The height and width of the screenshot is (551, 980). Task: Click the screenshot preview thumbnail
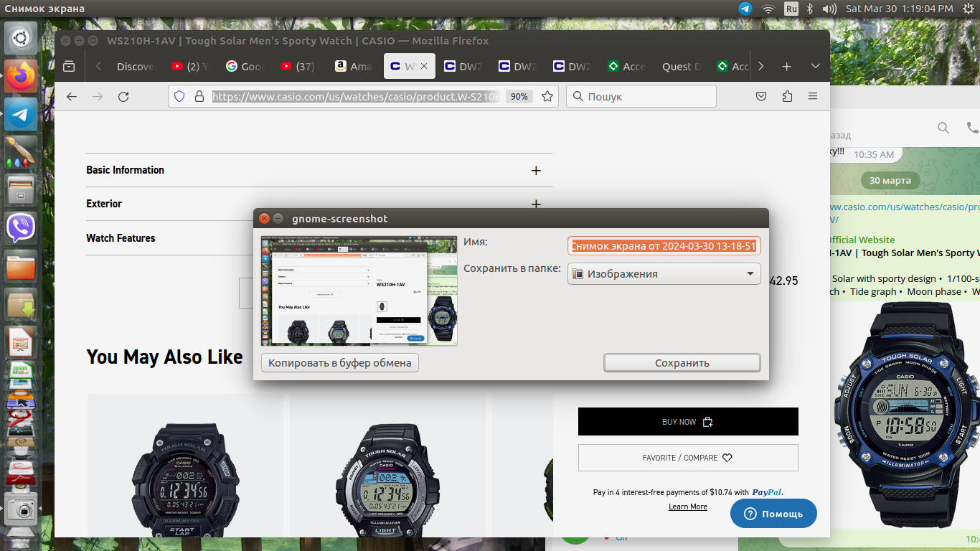(359, 291)
